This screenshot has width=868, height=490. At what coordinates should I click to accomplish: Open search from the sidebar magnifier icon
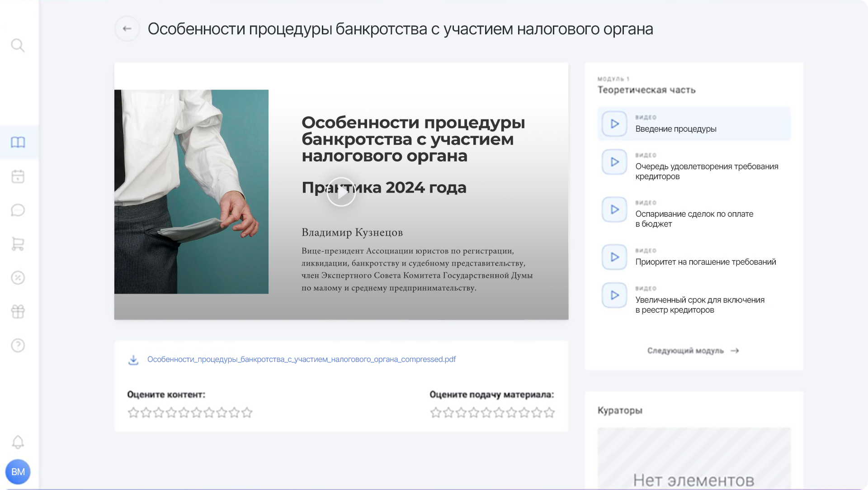pyautogui.click(x=18, y=45)
